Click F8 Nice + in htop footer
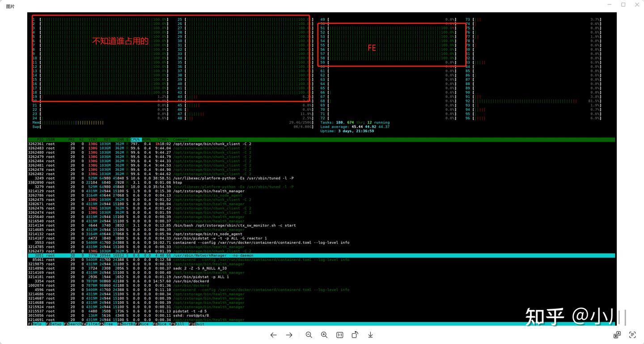The width and height of the screenshot is (644, 344). tap(161, 324)
